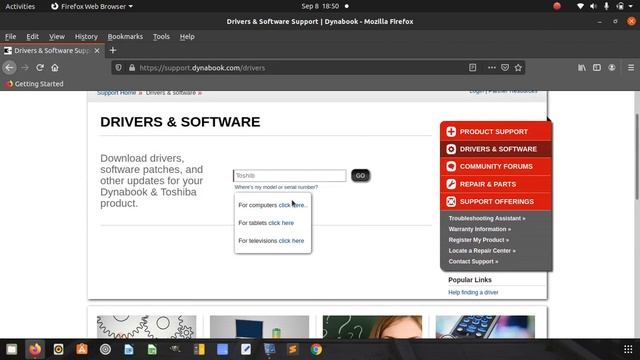Screen dimensions: 640x360
Task: View site security padlock information
Action: click(131, 68)
